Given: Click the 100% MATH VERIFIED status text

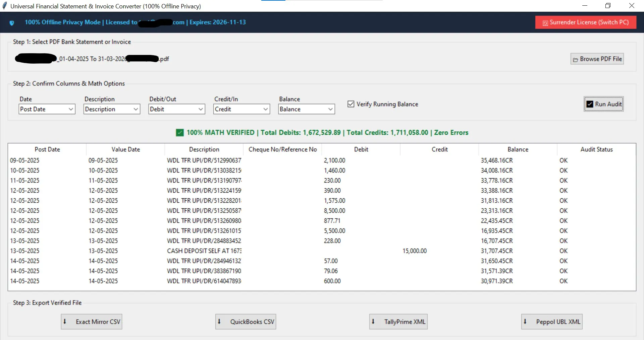Looking at the screenshot, I should pos(220,133).
